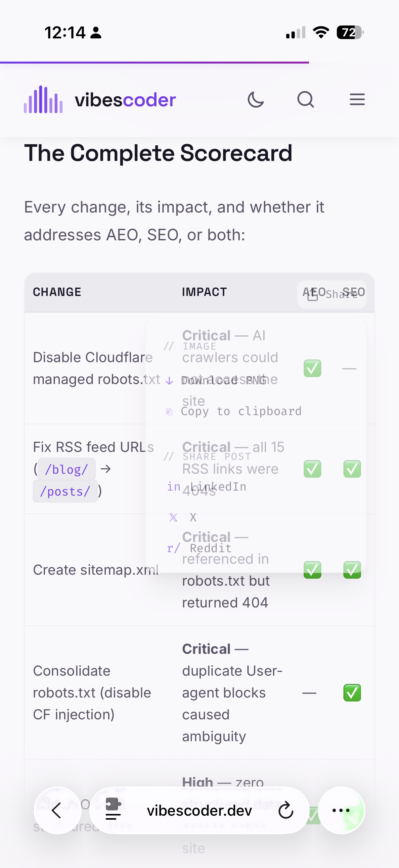Image resolution: width=399 pixels, height=868 pixels.
Task: Tap AEO checkmark for Cloudflare robots.txt row
Action: pos(312,368)
